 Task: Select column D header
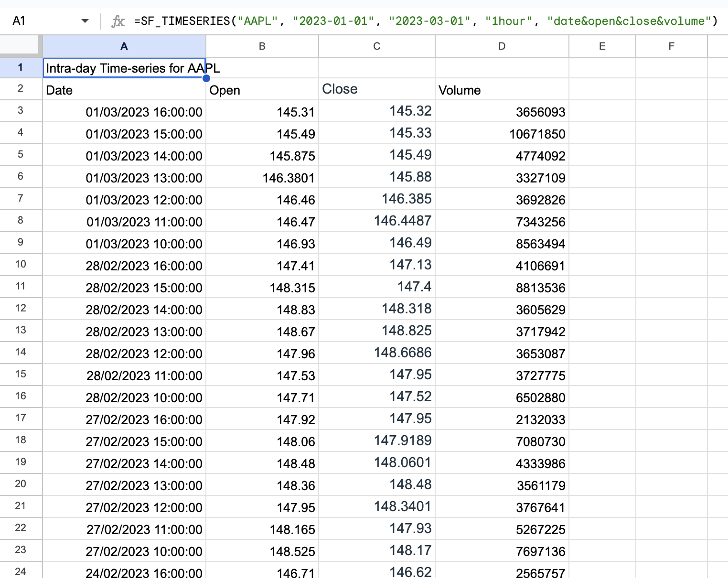point(502,46)
